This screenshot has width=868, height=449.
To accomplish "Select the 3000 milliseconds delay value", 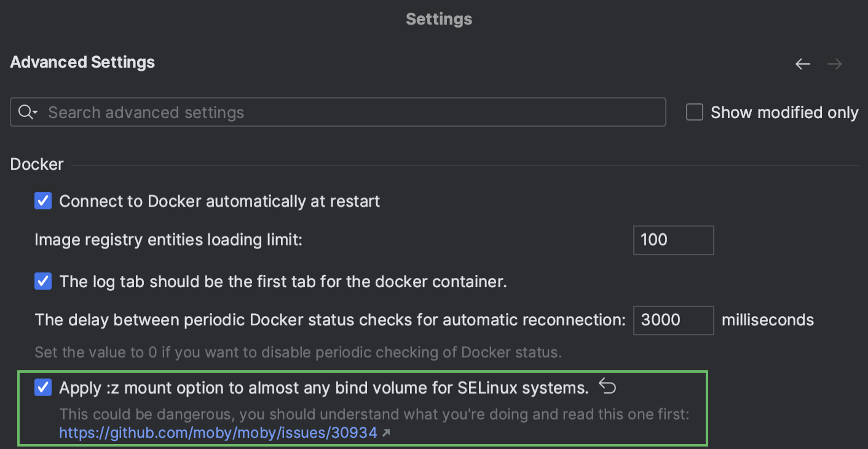I will point(673,320).
